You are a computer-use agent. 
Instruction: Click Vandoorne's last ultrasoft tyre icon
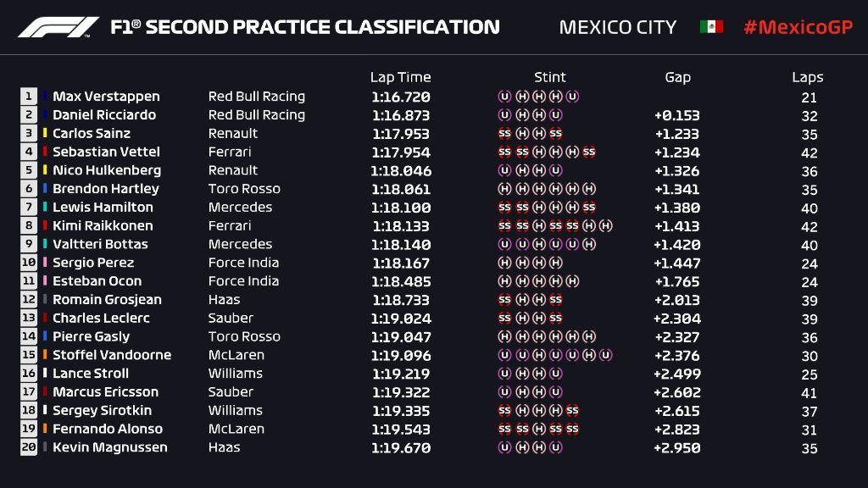coord(605,355)
